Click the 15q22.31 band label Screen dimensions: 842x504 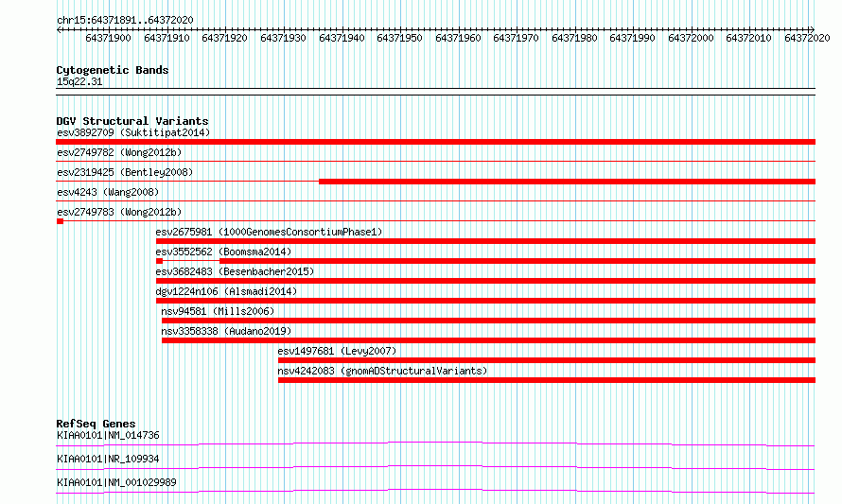point(79,81)
